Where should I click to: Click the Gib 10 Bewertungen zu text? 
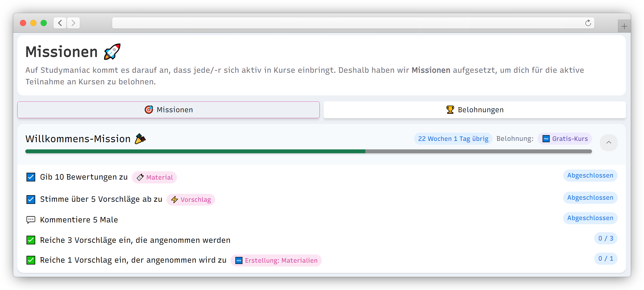tap(84, 177)
